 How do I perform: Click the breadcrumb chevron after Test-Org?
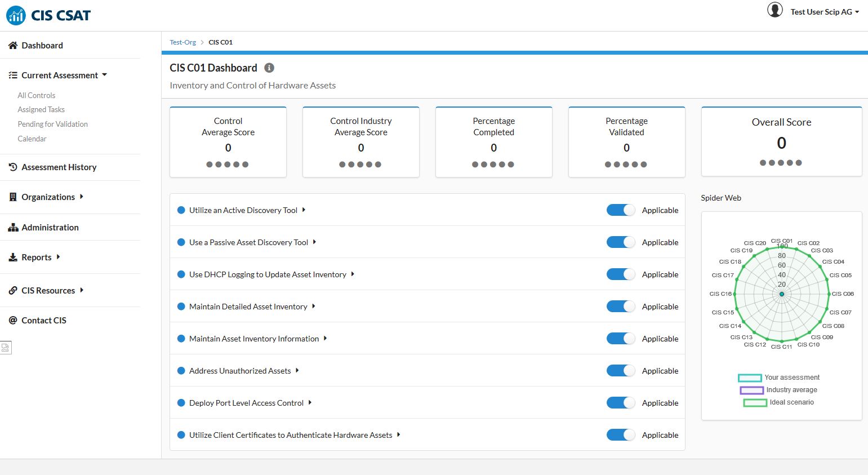tap(202, 42)
